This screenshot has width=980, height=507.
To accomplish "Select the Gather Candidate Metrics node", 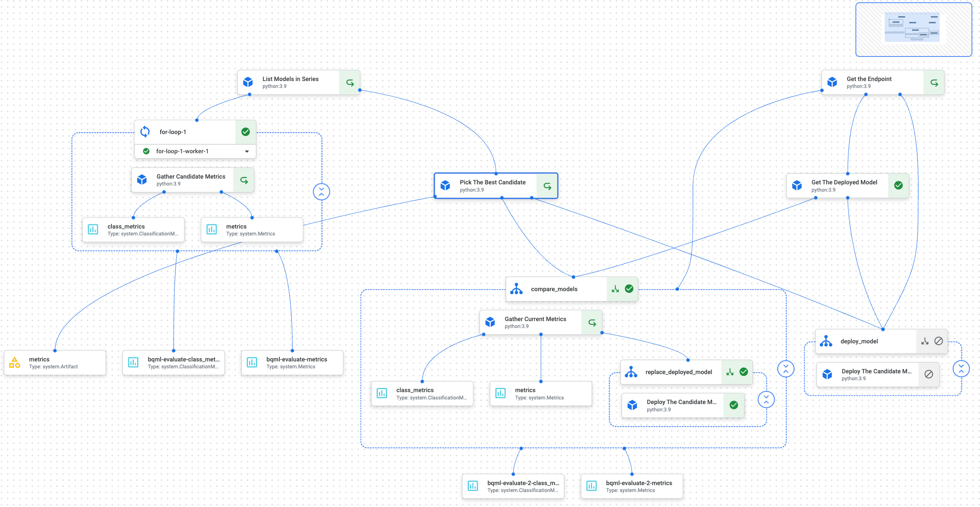I will point(191,180).
